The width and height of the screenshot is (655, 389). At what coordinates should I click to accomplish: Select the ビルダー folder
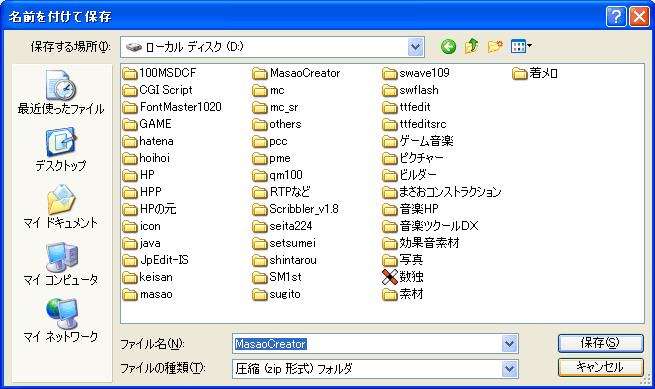pos(409,175)
